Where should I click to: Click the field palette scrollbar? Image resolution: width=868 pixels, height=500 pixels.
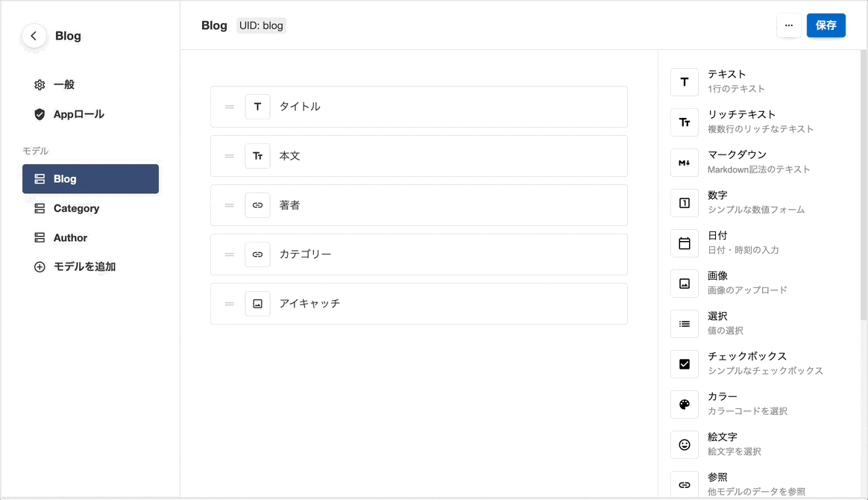click(864, 187)
